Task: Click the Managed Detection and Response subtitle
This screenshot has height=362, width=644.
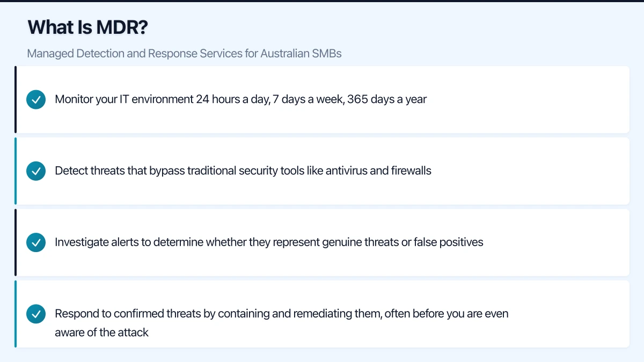Action: click(x=184, y=54)
